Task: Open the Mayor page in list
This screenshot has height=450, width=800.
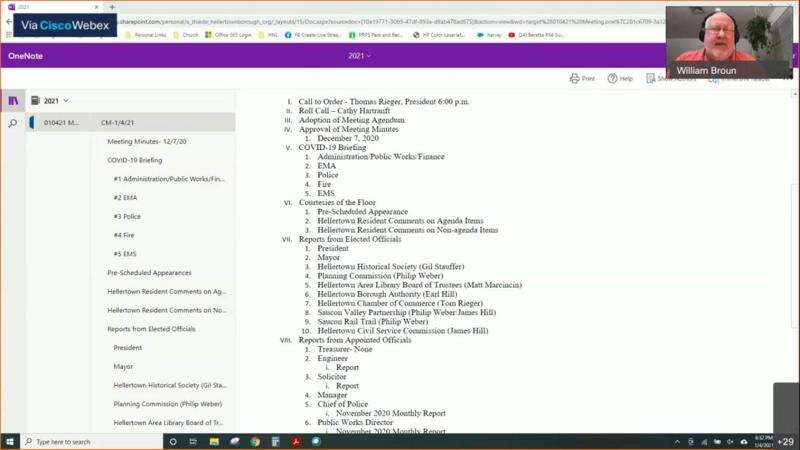Action: pyautogui.click(x=123, y=366)
